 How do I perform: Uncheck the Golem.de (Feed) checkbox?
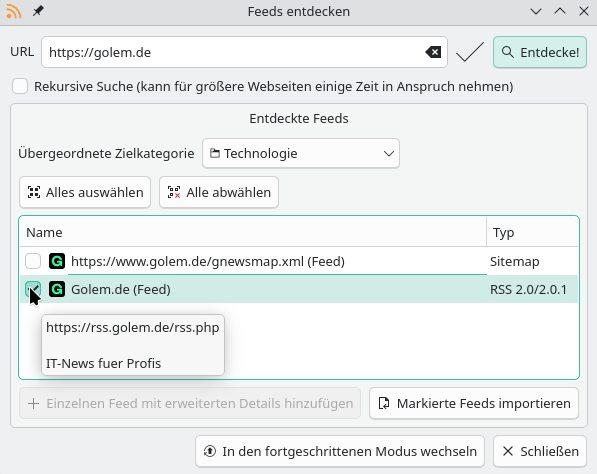click(33, 289)
